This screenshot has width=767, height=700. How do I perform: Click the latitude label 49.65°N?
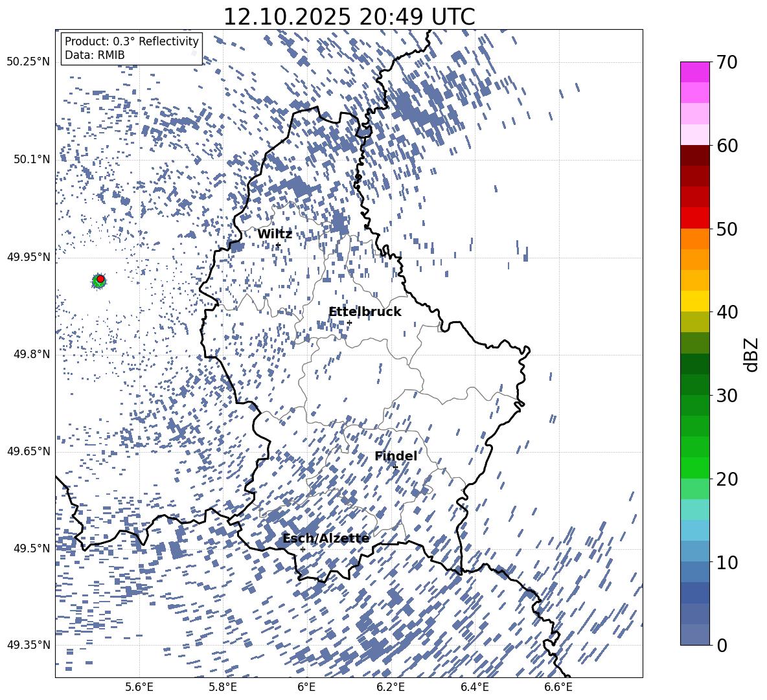click(x=29, y=451)
